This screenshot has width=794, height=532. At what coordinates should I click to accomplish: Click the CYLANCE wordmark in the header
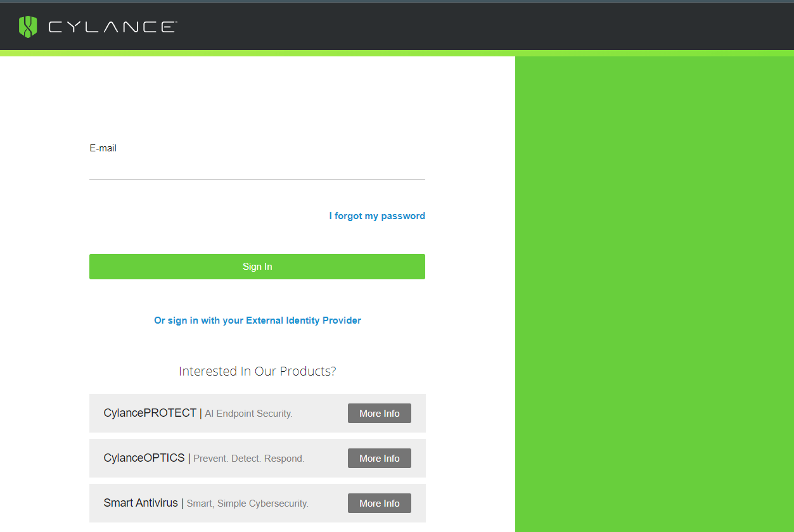[x=112, y=27]
